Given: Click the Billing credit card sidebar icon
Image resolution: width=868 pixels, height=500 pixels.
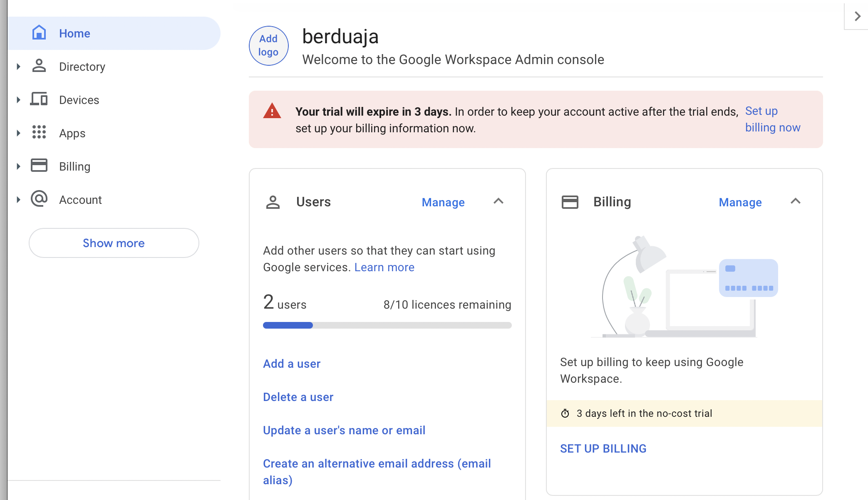Looking at the screenshot, I should click(39, 166).
